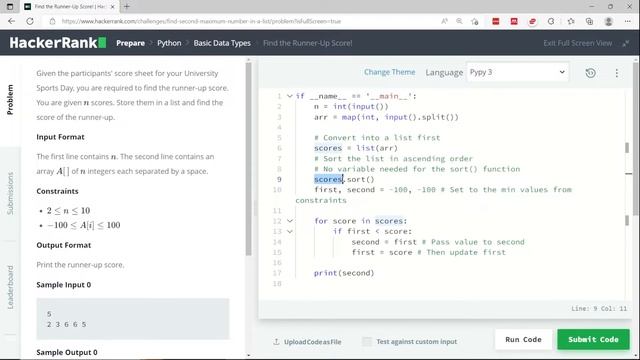Enable Test against custom input checkbox

point(367,342)
